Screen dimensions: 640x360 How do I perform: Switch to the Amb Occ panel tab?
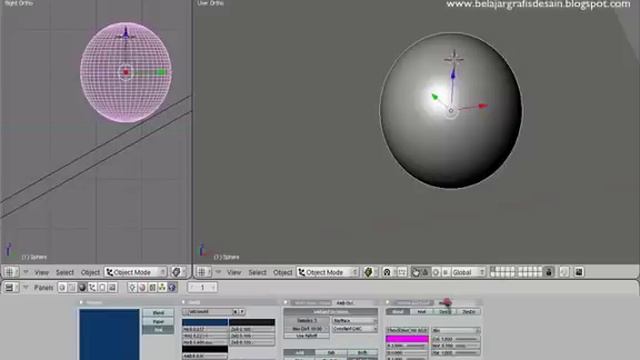(x=344, y=303)
